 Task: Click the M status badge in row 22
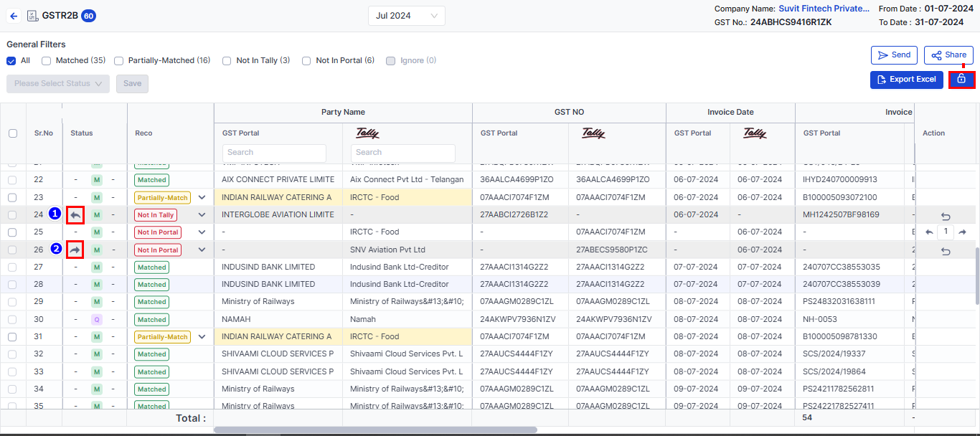pyautogui.click(x=97, y=180)
